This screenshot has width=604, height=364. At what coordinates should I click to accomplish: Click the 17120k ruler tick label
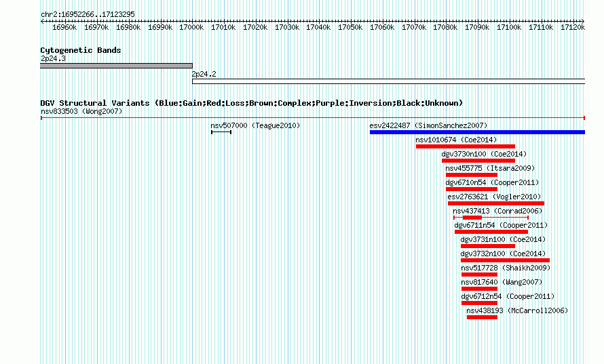[573, 27]
